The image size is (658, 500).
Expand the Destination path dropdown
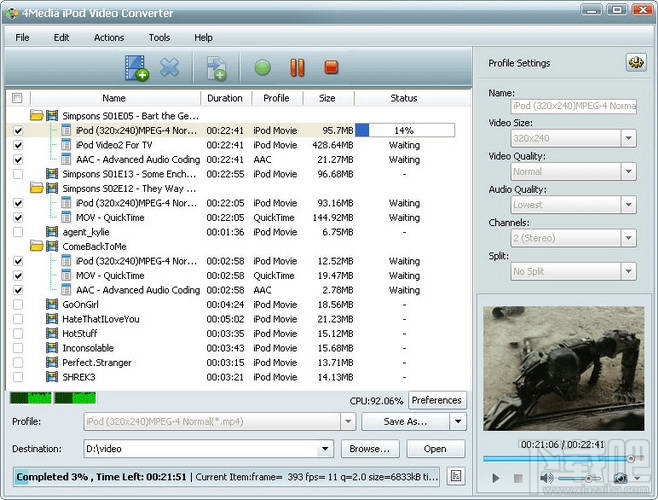point(325,449)
